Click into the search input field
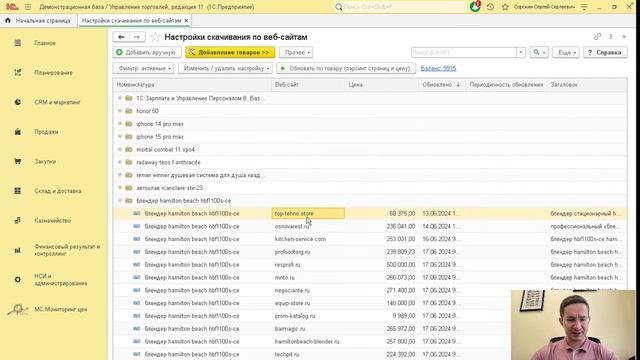640x360 pixels. click(x=463, y=52)
